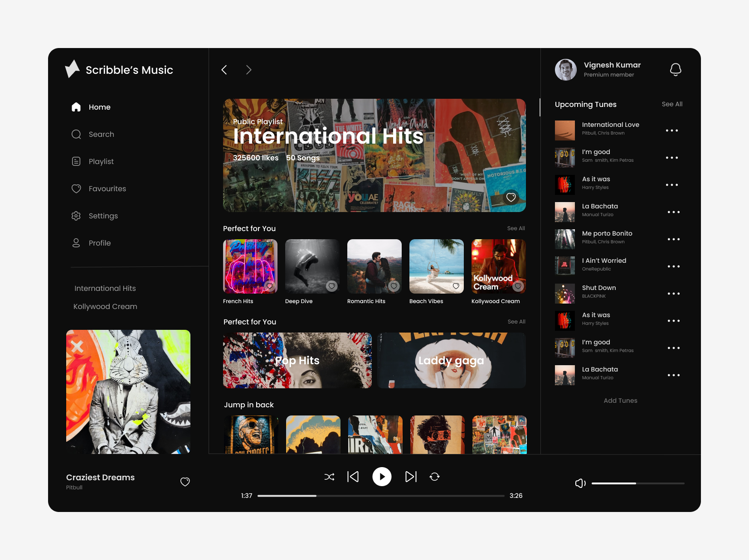
Task: Open the Romantic Hits cover image
Action: pyautogui.click(x=374, y=266)
